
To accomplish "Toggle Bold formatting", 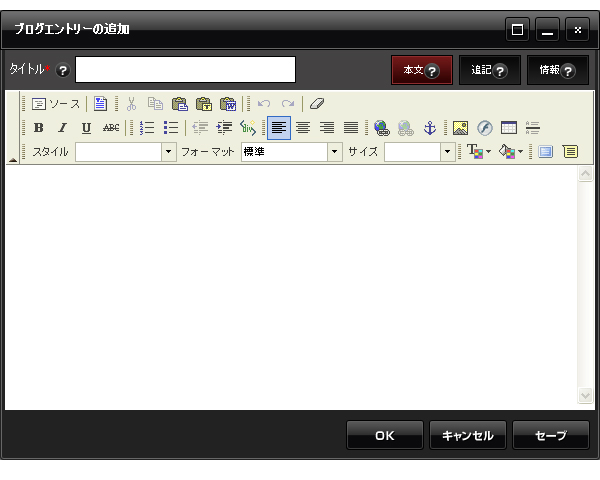I will pos(39,128).
